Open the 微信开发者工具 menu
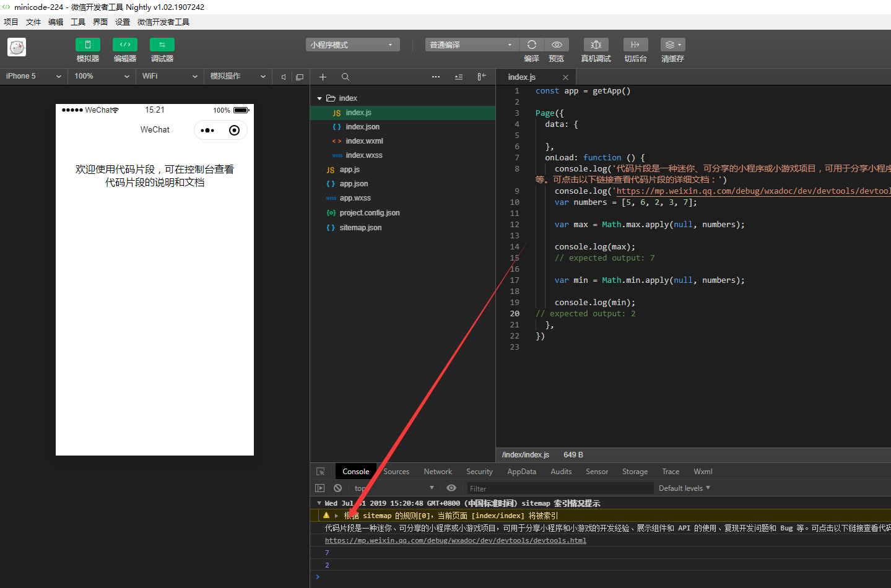Viewport: 891px width, 588px height. click(163, 22)
